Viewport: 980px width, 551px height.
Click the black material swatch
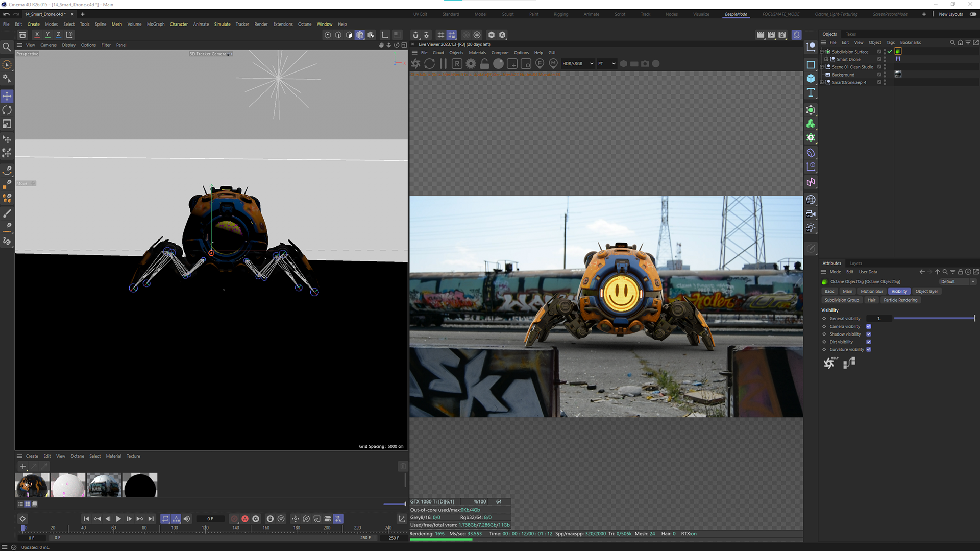coord(140,485)
